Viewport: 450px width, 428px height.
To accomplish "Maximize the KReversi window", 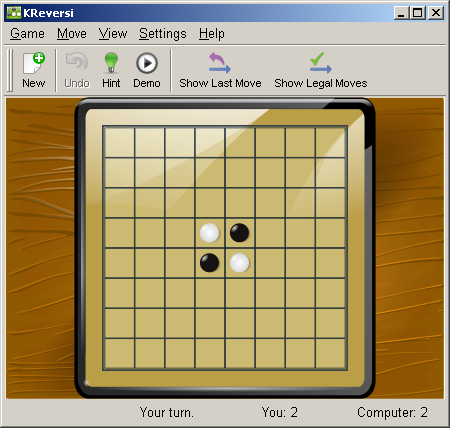I will 418,13.
